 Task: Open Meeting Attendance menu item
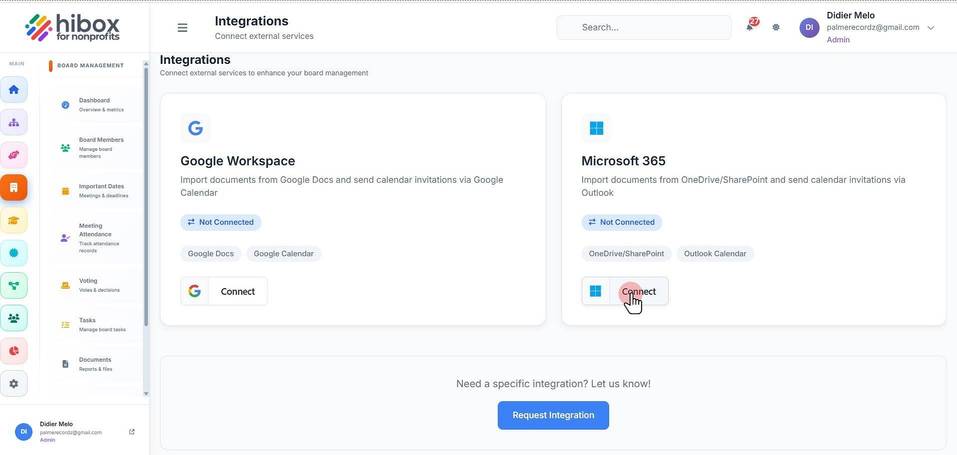[93, 238]
